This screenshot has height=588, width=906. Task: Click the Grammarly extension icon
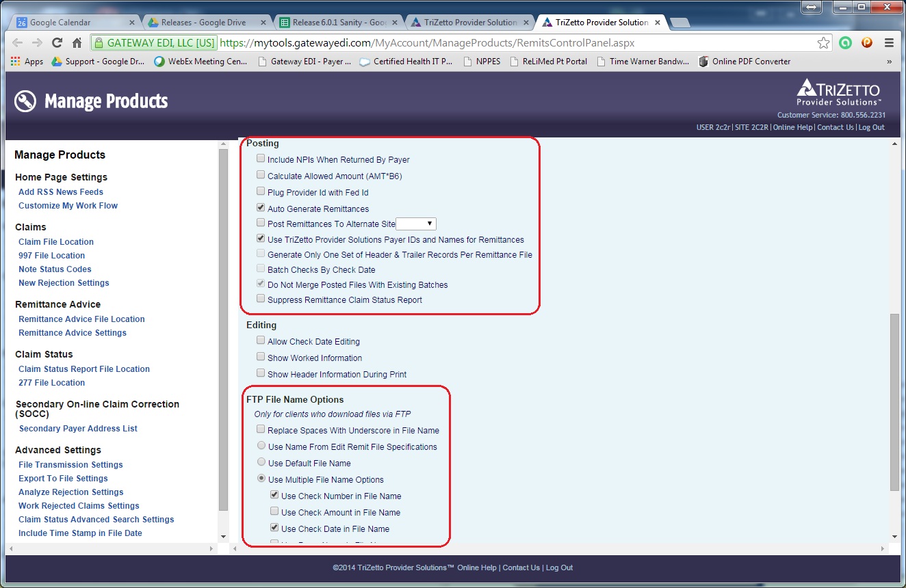point(846,42)
